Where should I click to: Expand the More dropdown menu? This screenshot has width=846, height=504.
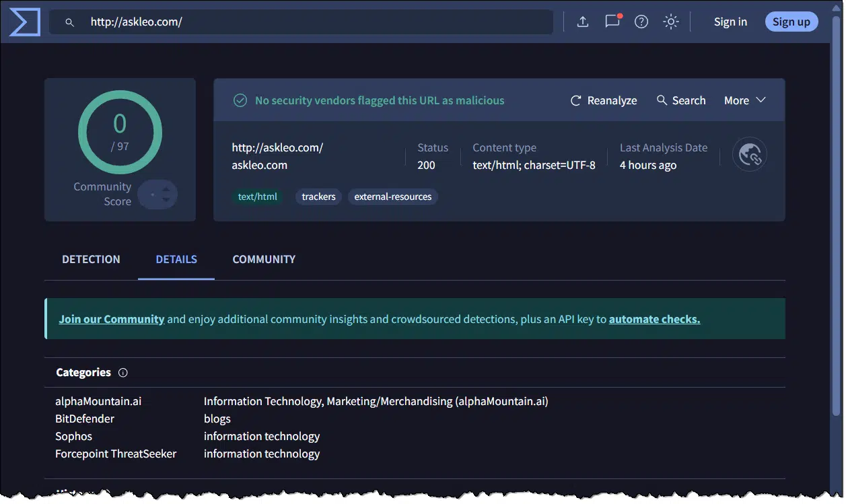point(745,100)
